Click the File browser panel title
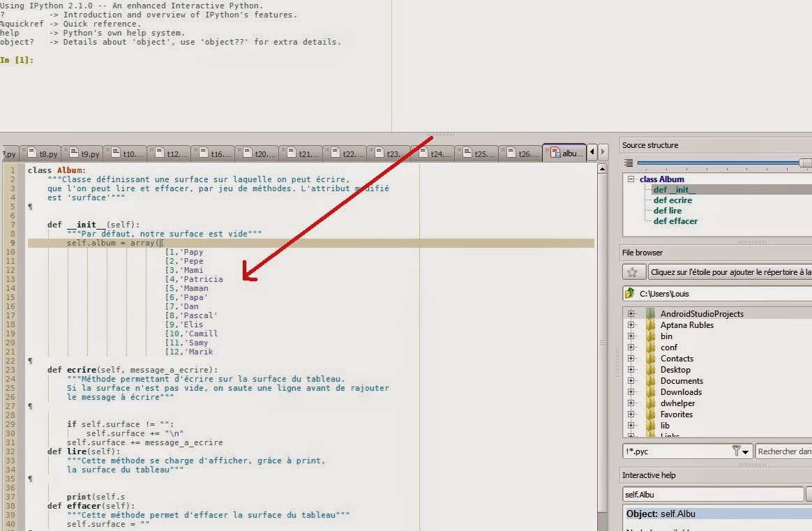812x531 pixels. [x=642, y=253]
